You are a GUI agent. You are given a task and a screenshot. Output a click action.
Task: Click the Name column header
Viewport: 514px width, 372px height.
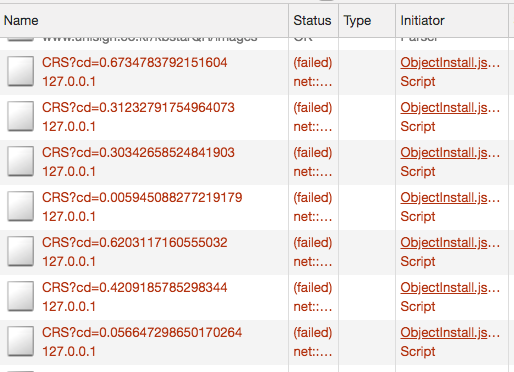144,21
